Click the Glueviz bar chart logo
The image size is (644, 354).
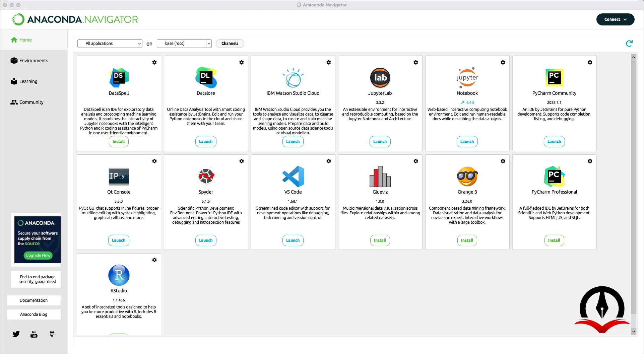tap(380, 176)
